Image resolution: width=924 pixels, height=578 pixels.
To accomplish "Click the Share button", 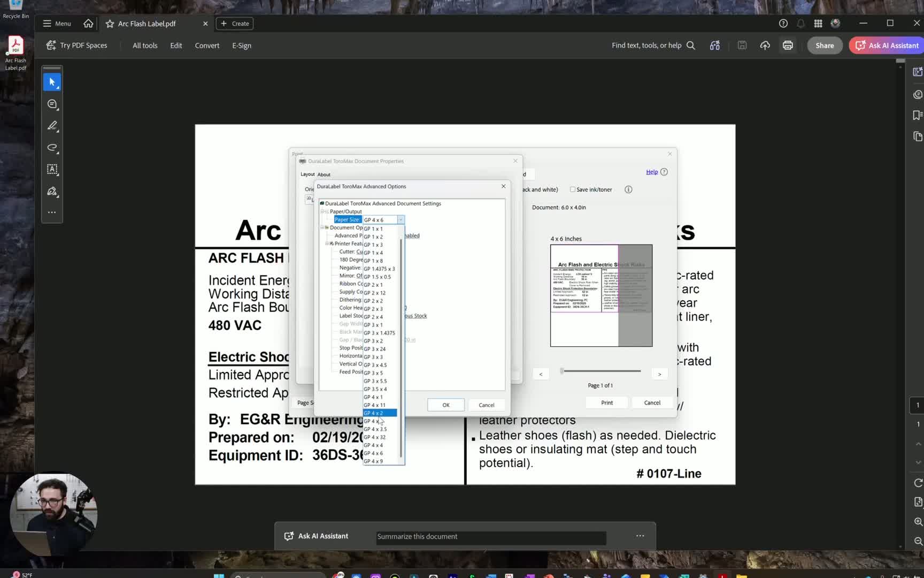I will pyautogui.click(x=825, y=45).
